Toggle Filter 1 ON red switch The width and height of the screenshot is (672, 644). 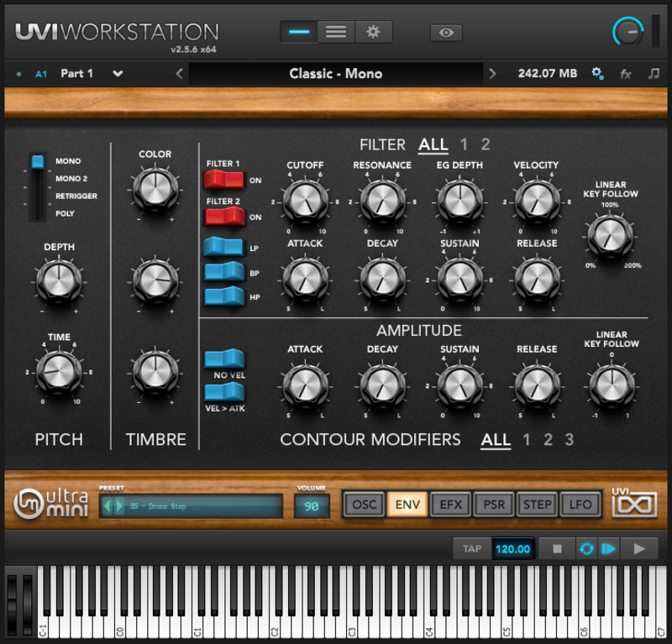point(224,180)
